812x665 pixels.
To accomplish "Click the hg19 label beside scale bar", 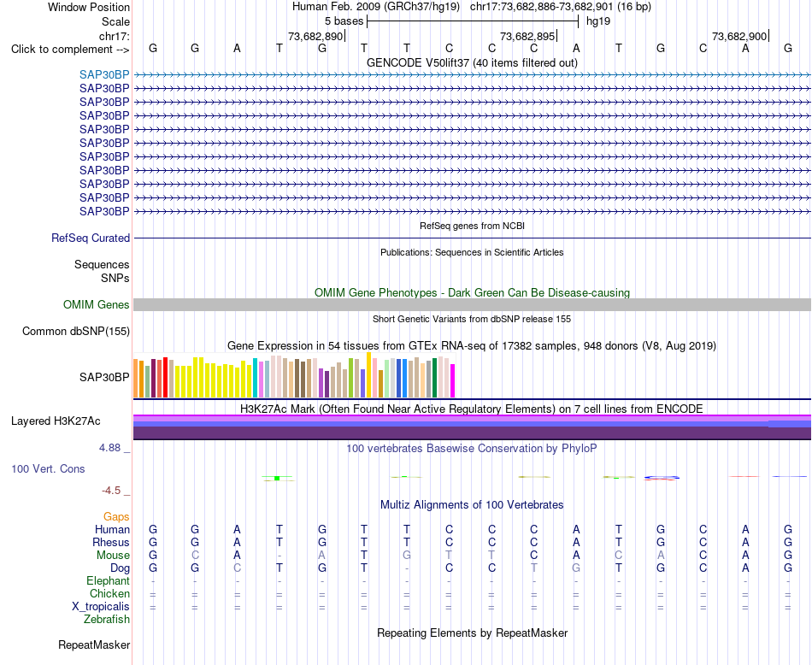I will coord(598,21).
